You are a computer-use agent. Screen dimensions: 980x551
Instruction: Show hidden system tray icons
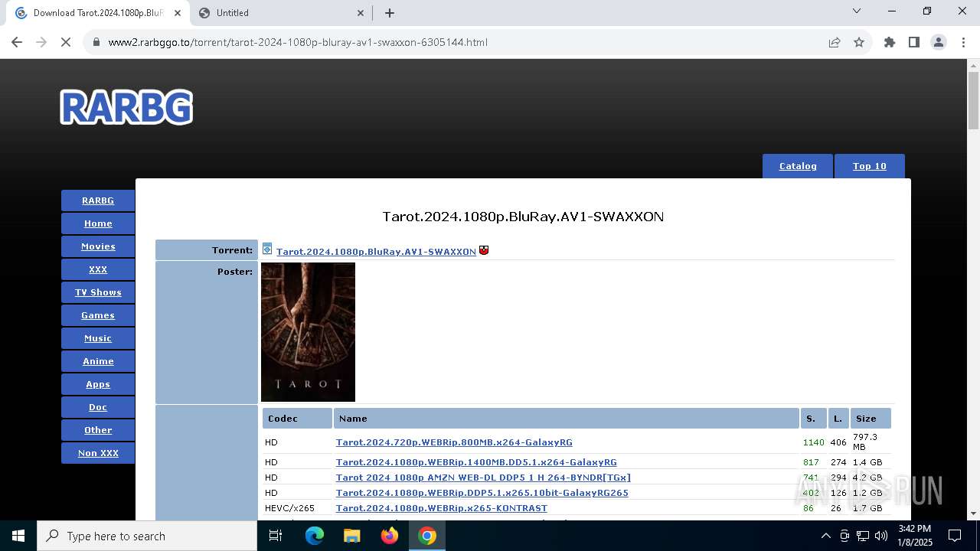(x=825, y=536)
